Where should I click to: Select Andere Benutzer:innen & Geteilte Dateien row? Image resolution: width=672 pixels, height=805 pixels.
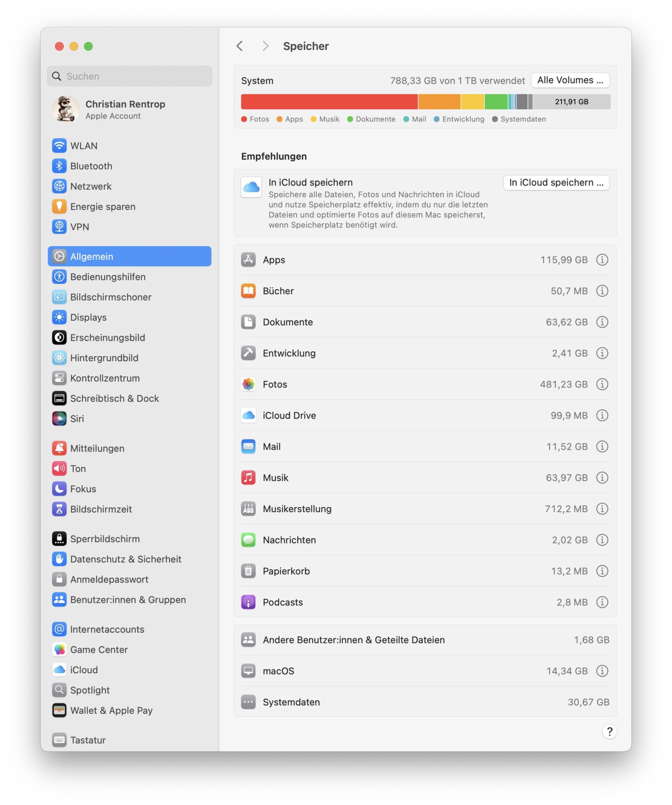(425, 640)
